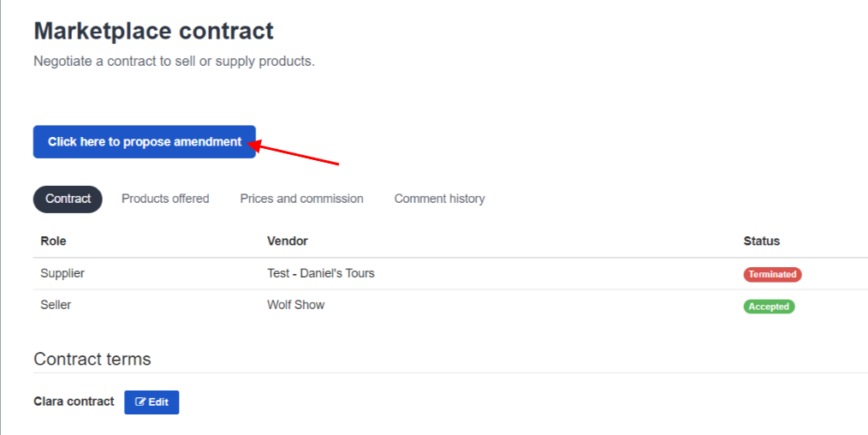Click the pencil icon in Edit button
The height and width of the screenshot is (435, 868).
click(x=140, y=402)
